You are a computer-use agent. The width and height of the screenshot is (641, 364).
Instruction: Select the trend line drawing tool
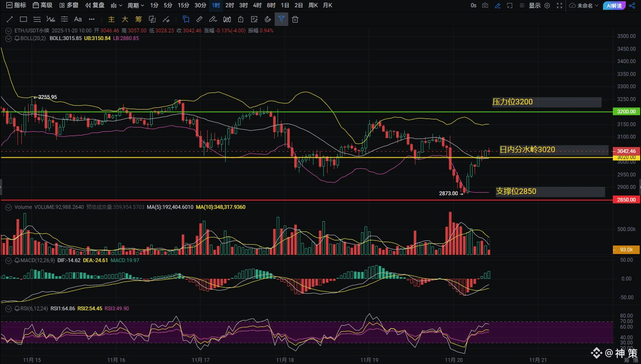[x=10, y=19]
